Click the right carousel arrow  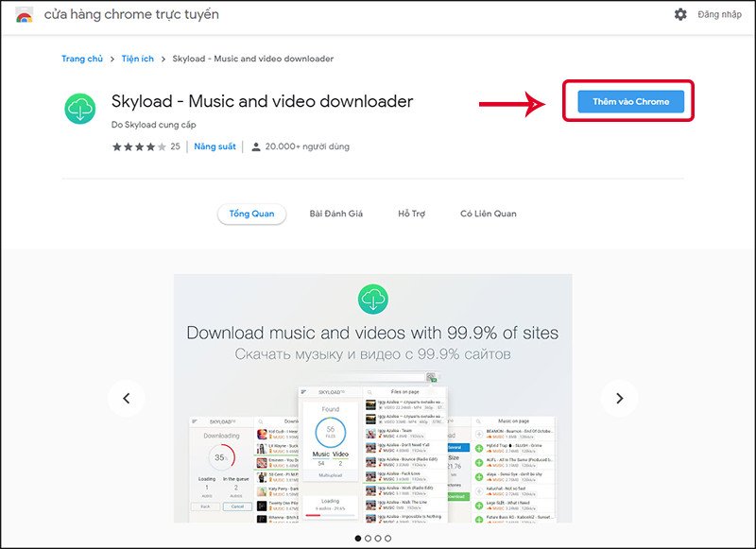pos(619,398)
